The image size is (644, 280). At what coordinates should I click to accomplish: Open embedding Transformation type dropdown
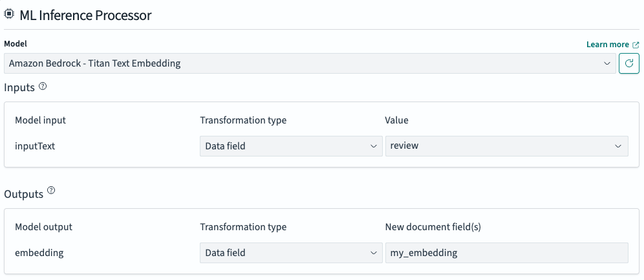(x=291, y=252)
